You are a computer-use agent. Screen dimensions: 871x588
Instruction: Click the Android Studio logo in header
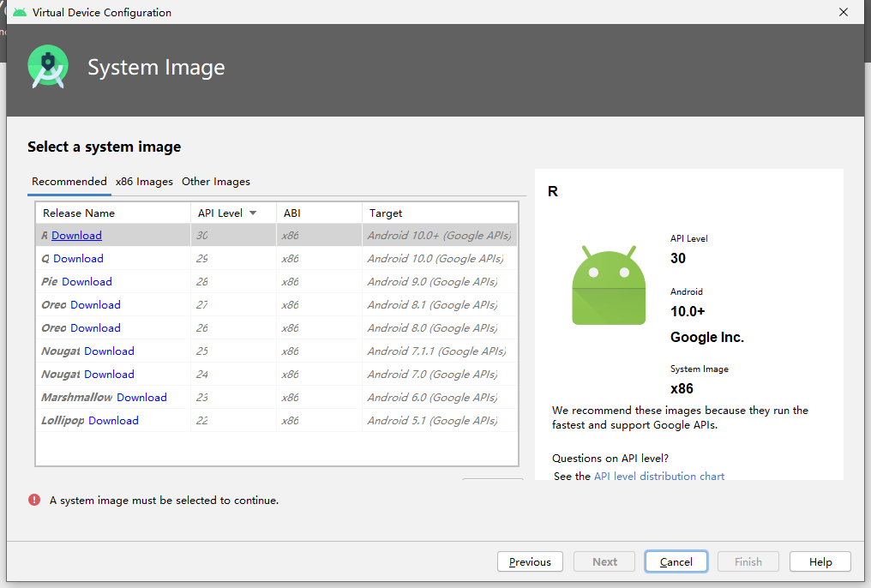coord(48,67)
